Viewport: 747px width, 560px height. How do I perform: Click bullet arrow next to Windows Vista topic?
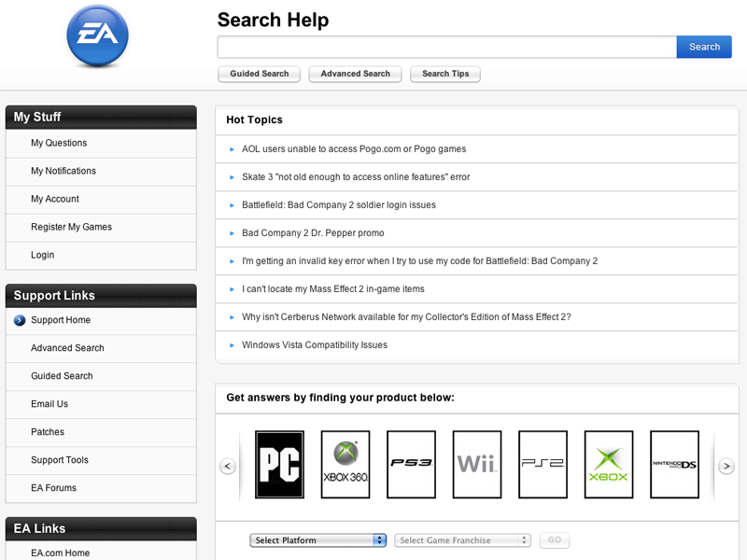[x=232, y=345]
